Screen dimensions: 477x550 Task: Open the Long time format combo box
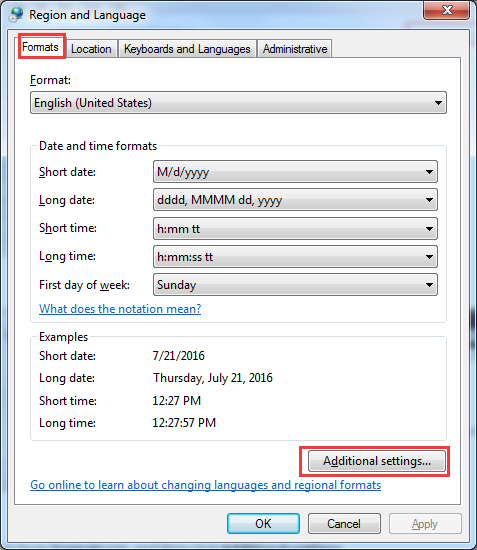(295, 257)
